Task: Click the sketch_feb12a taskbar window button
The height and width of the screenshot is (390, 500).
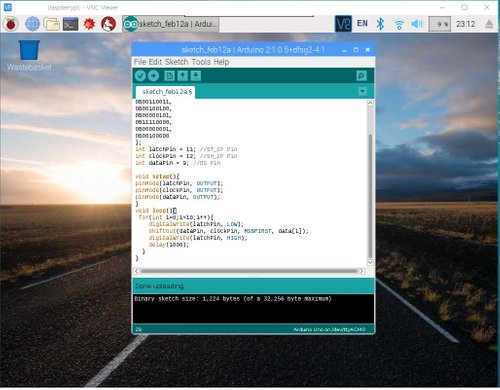Action: pos(170,24)
